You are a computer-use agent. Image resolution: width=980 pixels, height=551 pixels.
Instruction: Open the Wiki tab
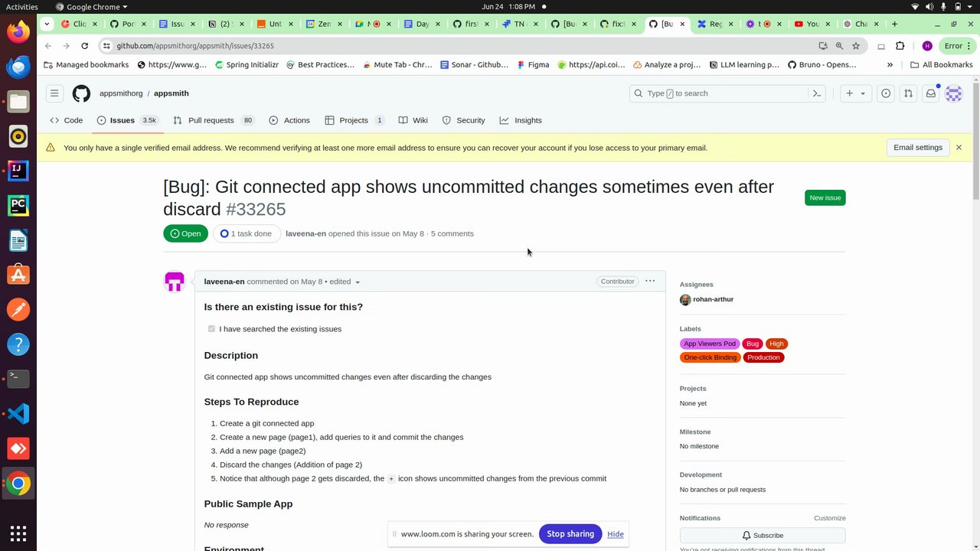point(413,120)
